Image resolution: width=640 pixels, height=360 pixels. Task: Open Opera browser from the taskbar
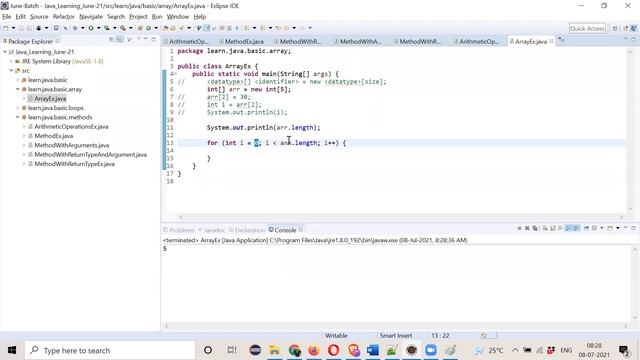333,350
